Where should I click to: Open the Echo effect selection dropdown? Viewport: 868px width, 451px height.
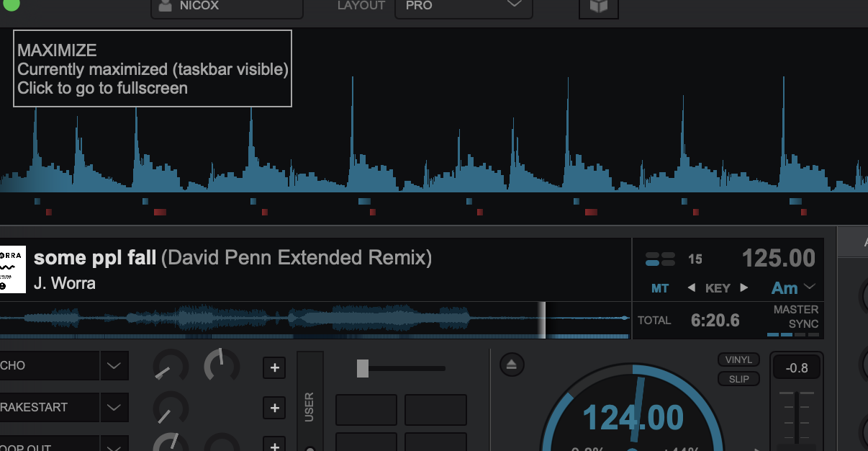click(114, 366)
